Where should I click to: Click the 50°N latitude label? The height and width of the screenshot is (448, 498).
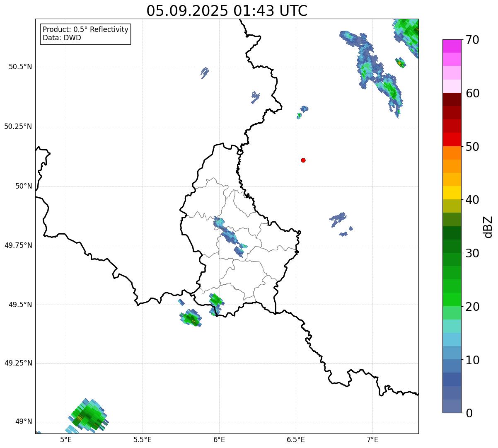click(24, 186)
